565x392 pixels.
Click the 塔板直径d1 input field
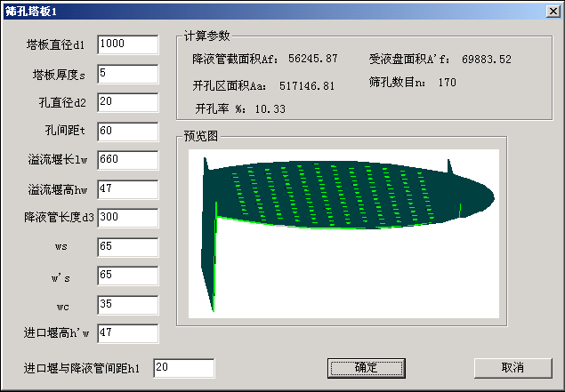pos(128,44)
